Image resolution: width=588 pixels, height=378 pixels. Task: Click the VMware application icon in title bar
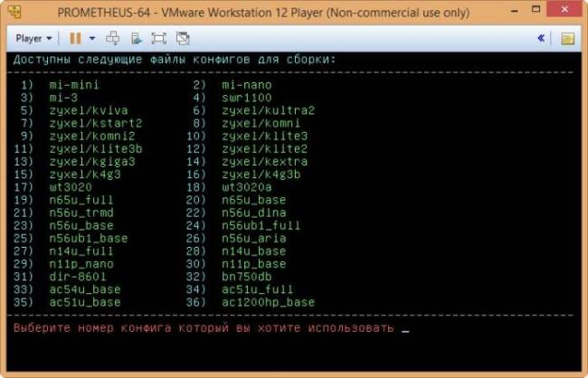click(x=14, y=12)
